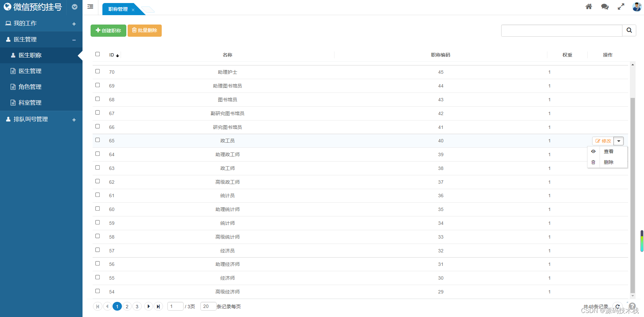Select the checkbox for 政工员 row
The width and height of the screenshot is (644, 317).
[98, 140]
